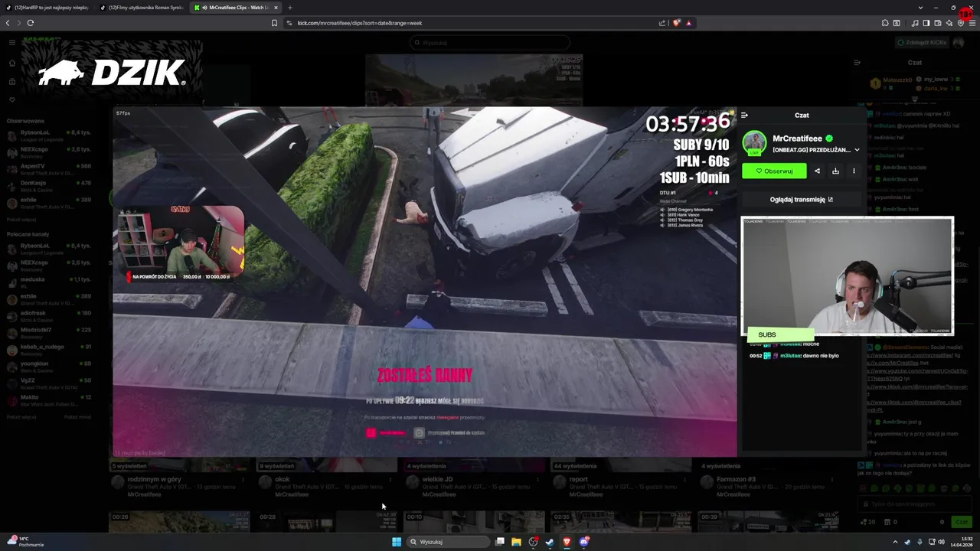
Task: Toggle the browser sidebar panel icon
Action: (926, 23)
